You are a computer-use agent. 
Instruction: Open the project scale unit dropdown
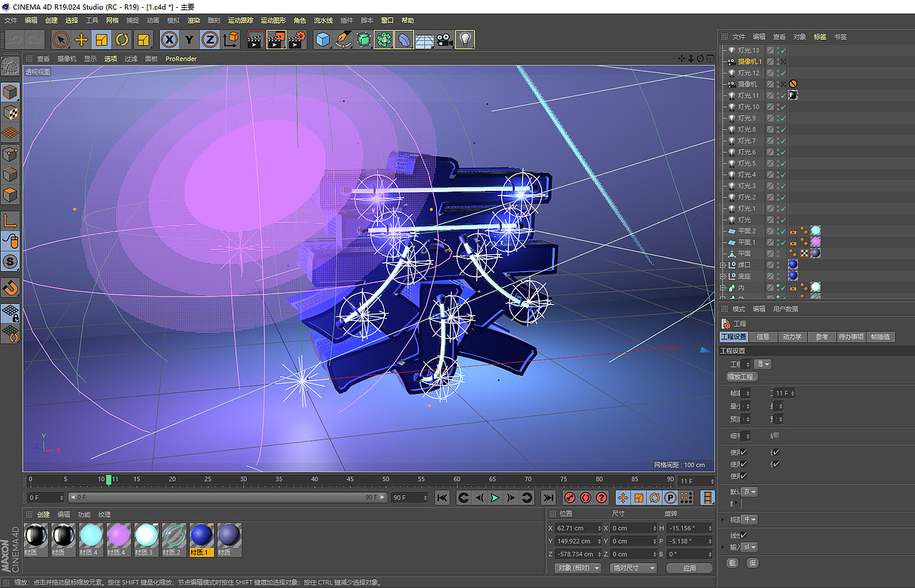point(763,364)
